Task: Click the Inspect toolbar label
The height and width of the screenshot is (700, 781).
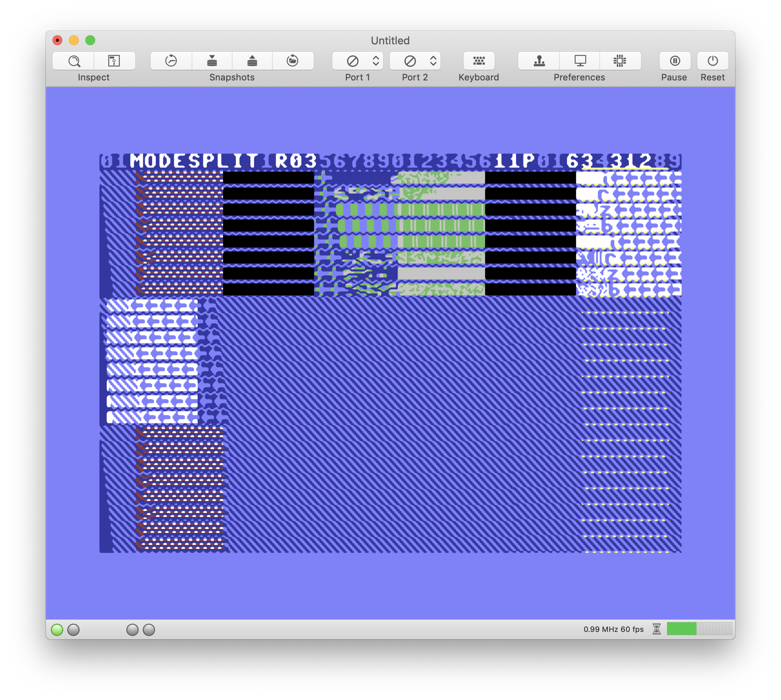Action: pos(94,77)
